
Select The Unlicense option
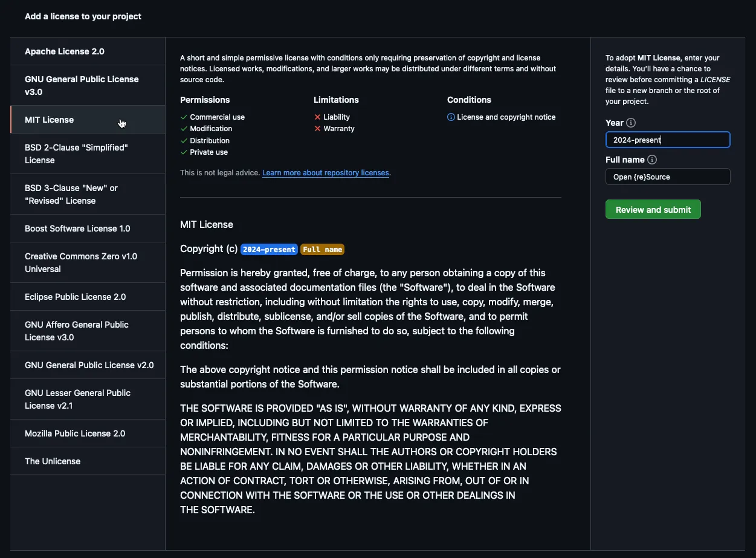[x=53, y=461]
